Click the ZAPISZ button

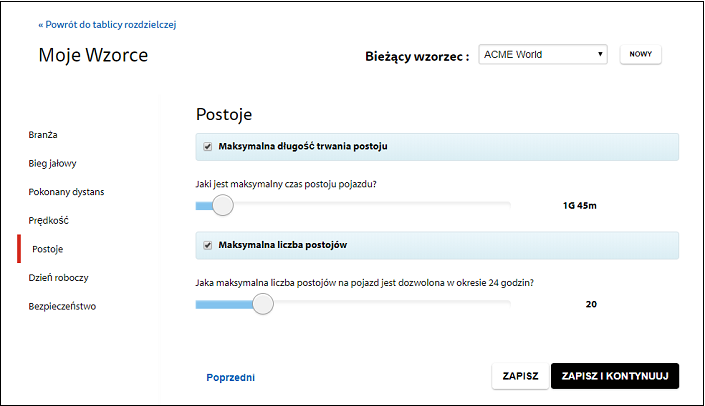click(x=520, y=376)
